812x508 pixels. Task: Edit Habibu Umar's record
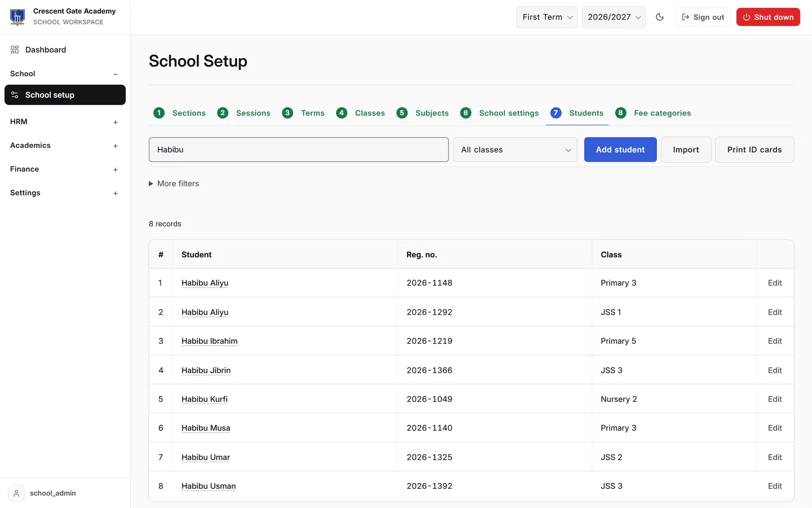[x=775, y=457]
